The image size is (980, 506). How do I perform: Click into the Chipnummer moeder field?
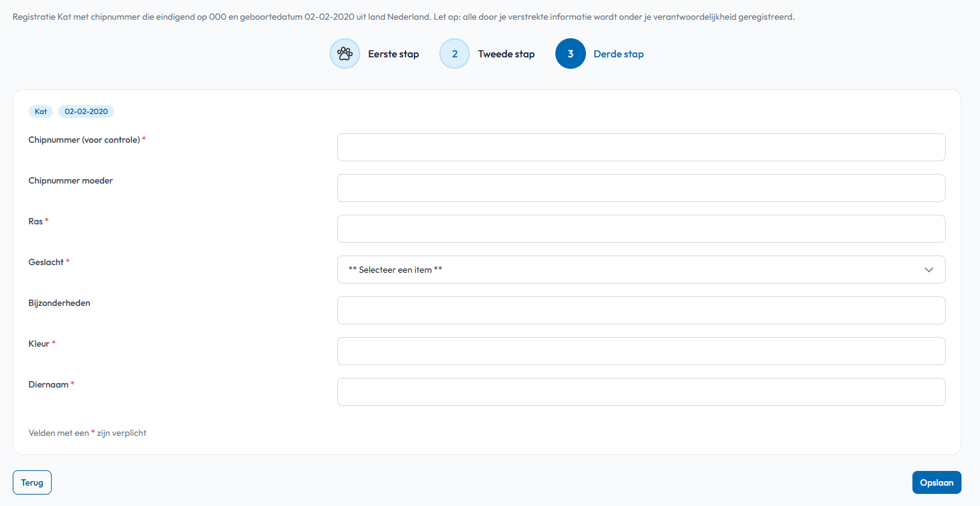[x=640, y=188]
